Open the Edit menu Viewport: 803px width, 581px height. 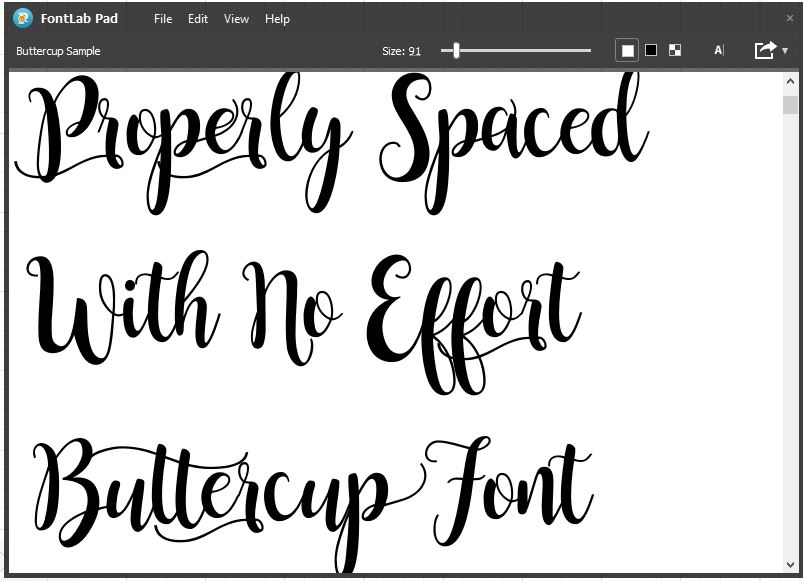point(197,18)
